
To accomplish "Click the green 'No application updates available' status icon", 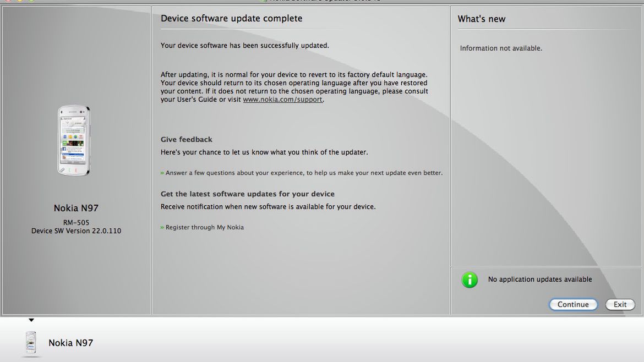I will [469, 279].
